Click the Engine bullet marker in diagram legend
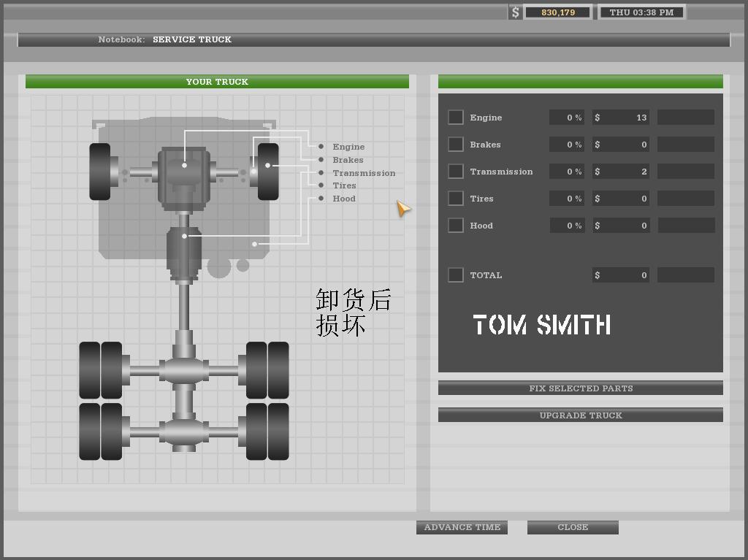Viewport: 748px width, 560px height. point(321,147)
